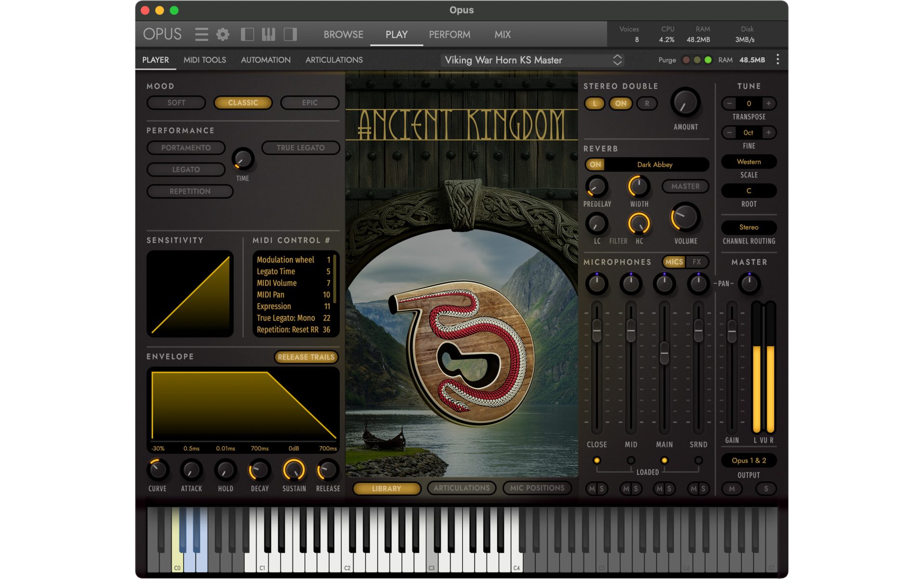Image resolution: width=924 pixels, height=579 pixels.
Task: Click the reverb MASTER button
Action: coord(685,186)
